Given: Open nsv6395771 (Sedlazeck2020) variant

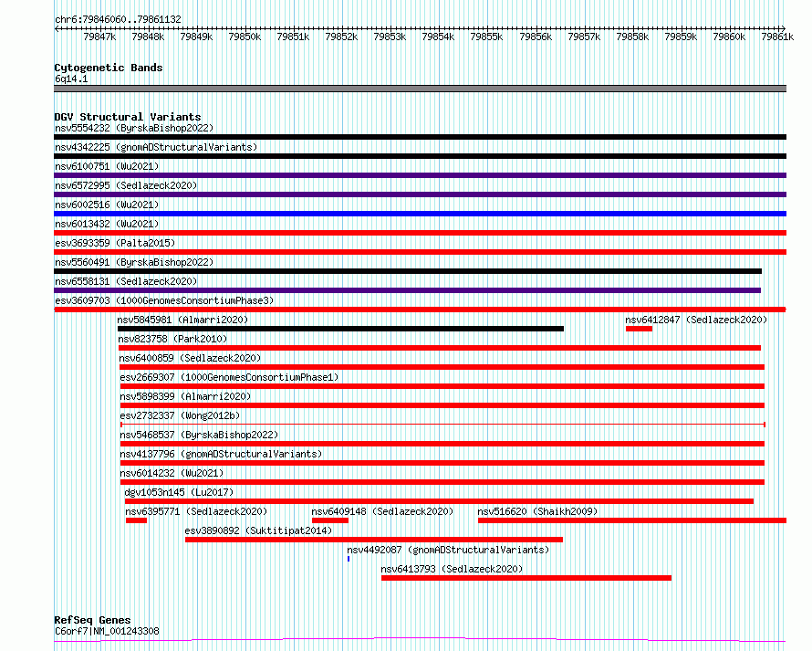Looking at the screenshot, I should (x=196, y=511).
